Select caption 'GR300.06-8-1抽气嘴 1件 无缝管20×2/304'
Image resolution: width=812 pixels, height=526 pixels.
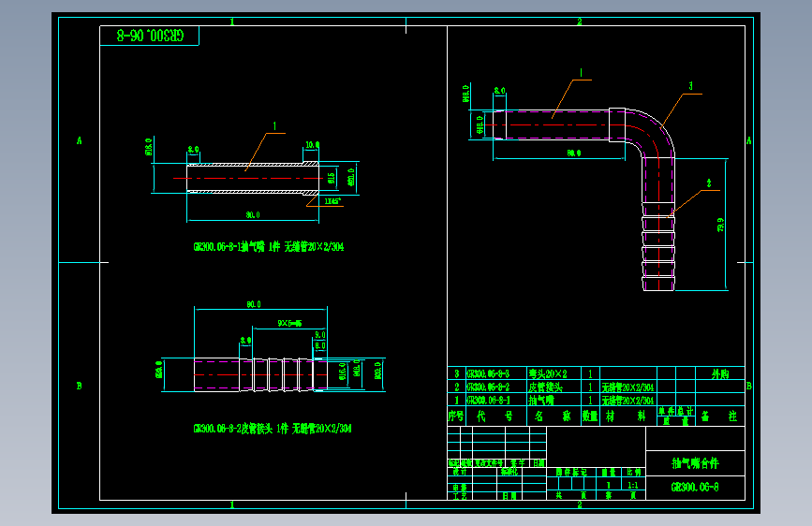(268, 247)
